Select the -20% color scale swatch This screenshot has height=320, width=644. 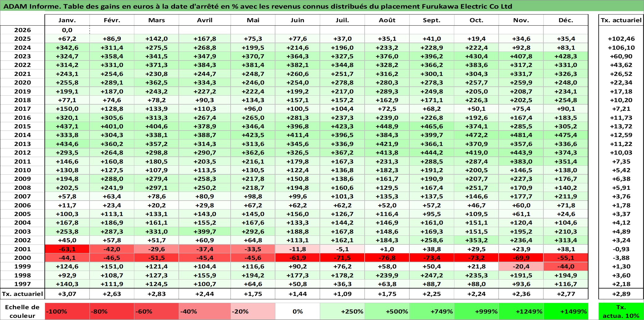click(253, 311)
